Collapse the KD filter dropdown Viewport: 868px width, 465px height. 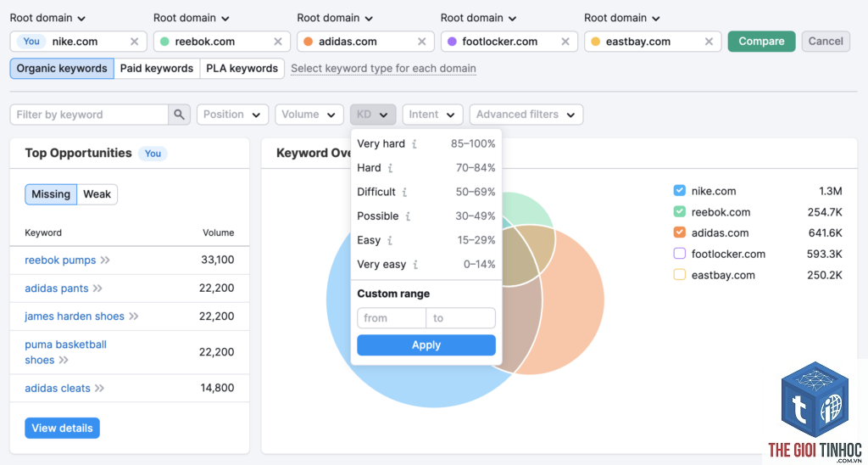point(373,115)
